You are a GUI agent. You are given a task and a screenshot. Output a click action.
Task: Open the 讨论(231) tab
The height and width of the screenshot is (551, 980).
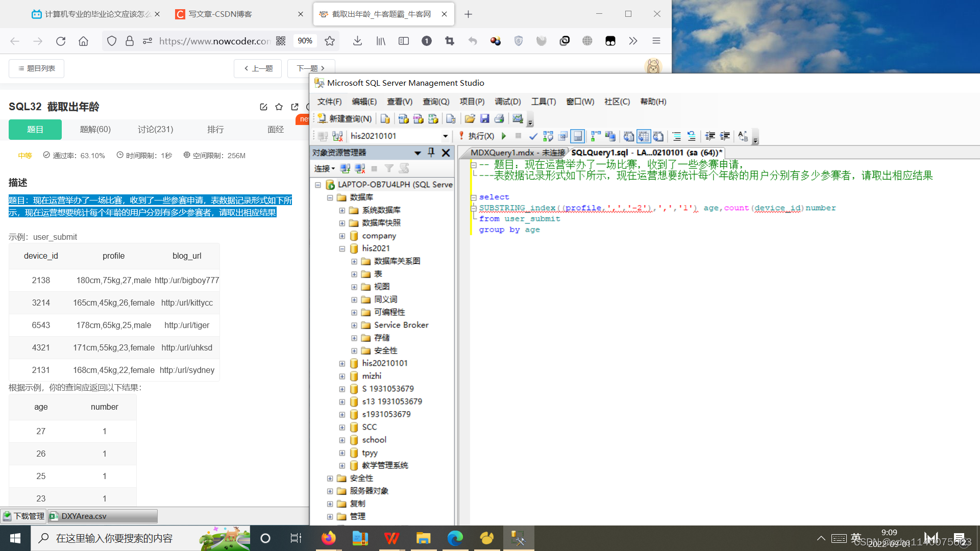[156, 130]
